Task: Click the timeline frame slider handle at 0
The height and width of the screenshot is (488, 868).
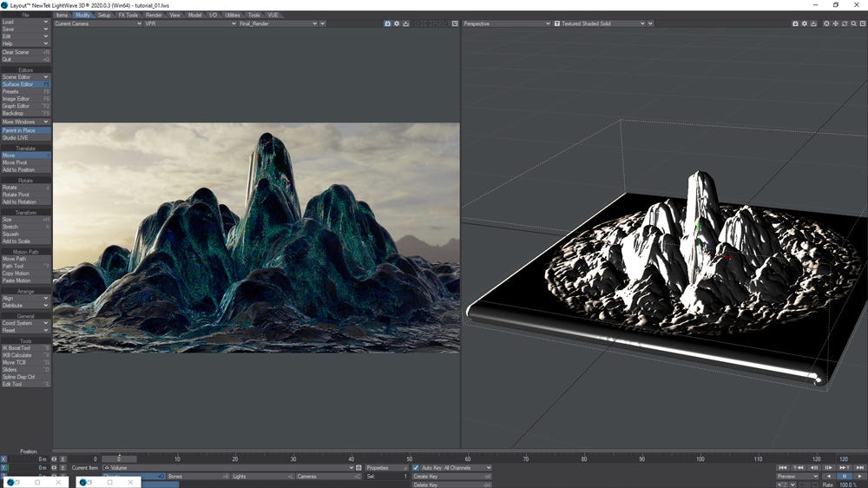Action: (119, 459)
